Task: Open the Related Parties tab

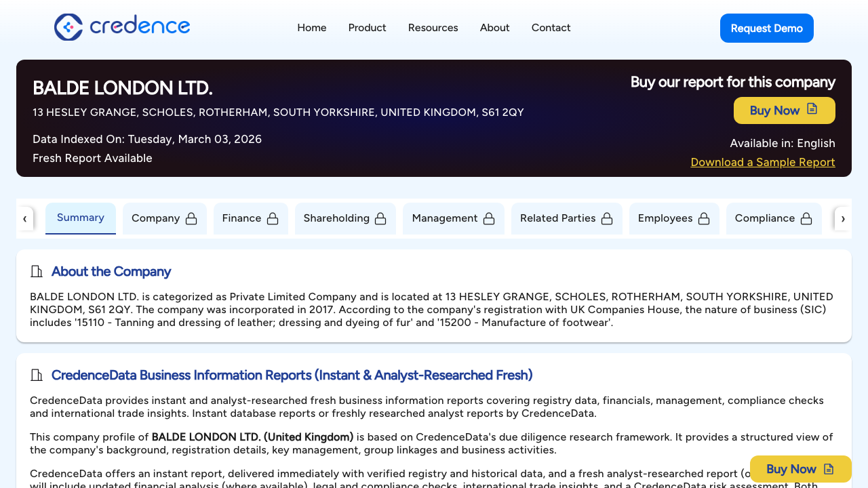Action: [557, 218]
